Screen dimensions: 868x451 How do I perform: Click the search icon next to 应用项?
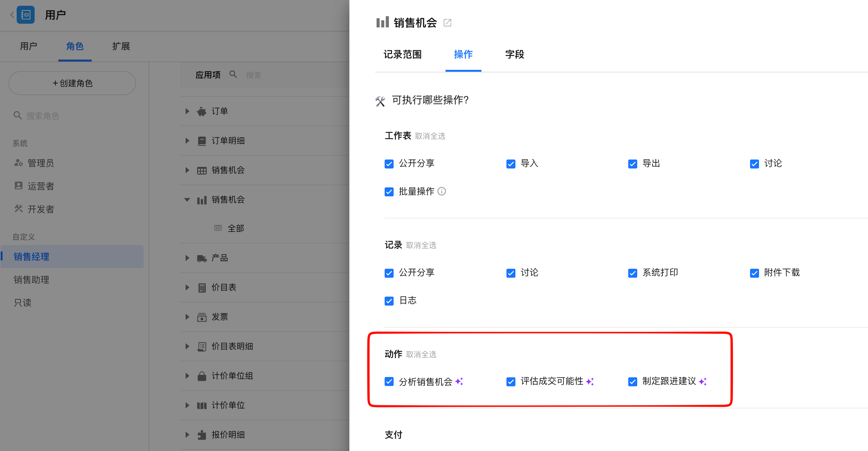pos(233,74)
